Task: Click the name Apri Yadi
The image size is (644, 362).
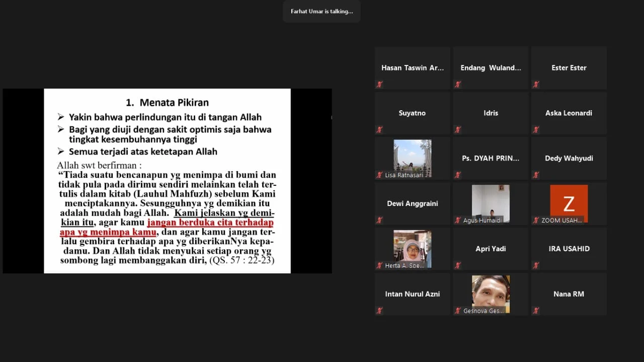Action: (x=491, y=249)
